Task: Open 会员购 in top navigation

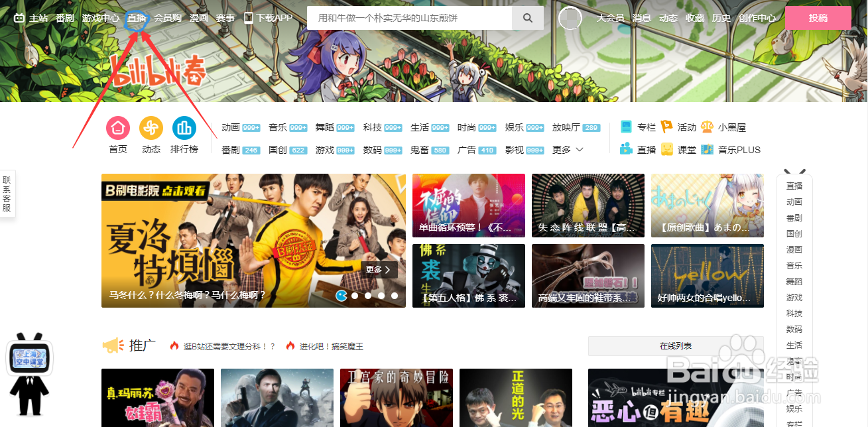Action: tap(168, 18)
